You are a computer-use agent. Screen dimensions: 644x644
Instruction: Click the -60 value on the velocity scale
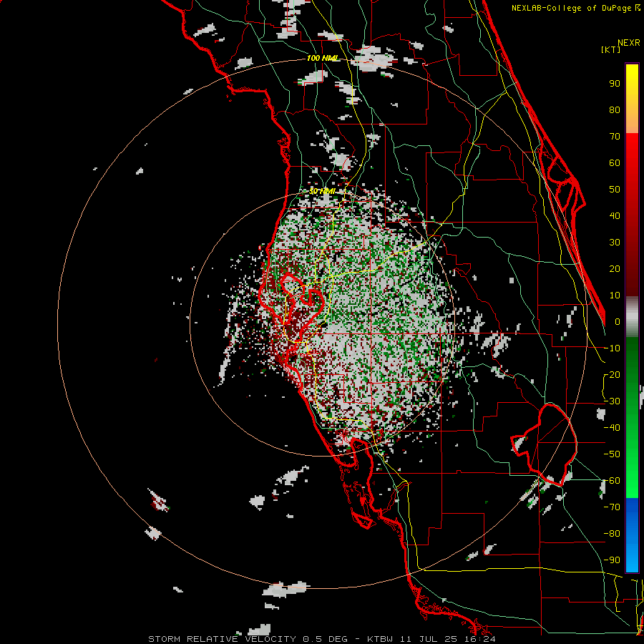(612, 481)
